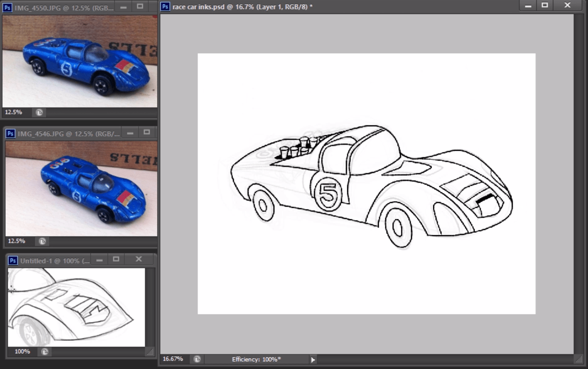The height and width of the screenshot is (369, 588).
Task: Select the 12.5% zoom field in IMG_4550.JPG
Action: [14, 112]
